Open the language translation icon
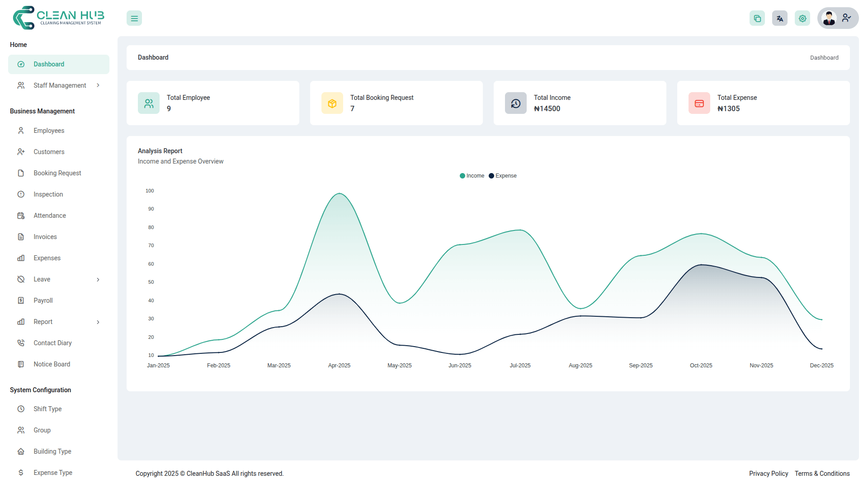Screen dimensions: 868x488 pyautogui.click(x=779, y=19)
